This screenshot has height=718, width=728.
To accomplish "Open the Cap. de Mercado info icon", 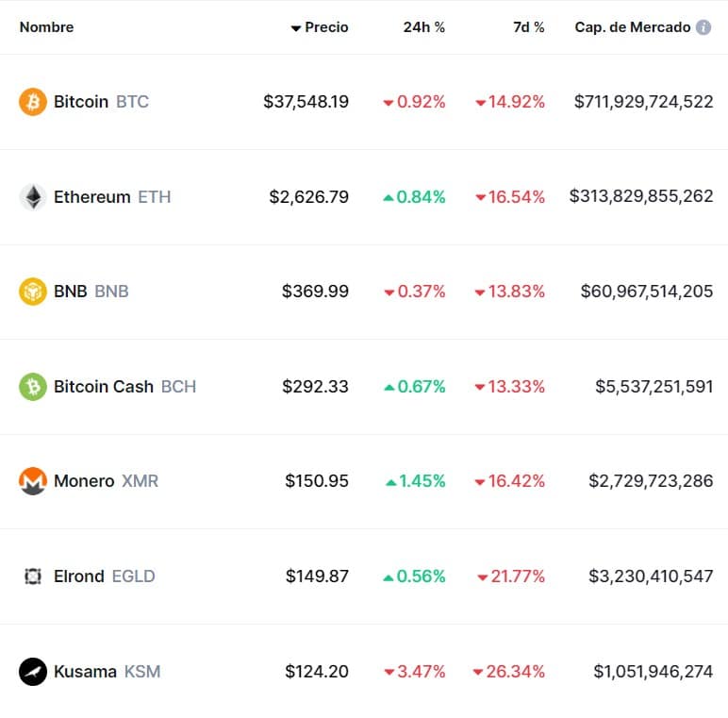I will (703, 27).
